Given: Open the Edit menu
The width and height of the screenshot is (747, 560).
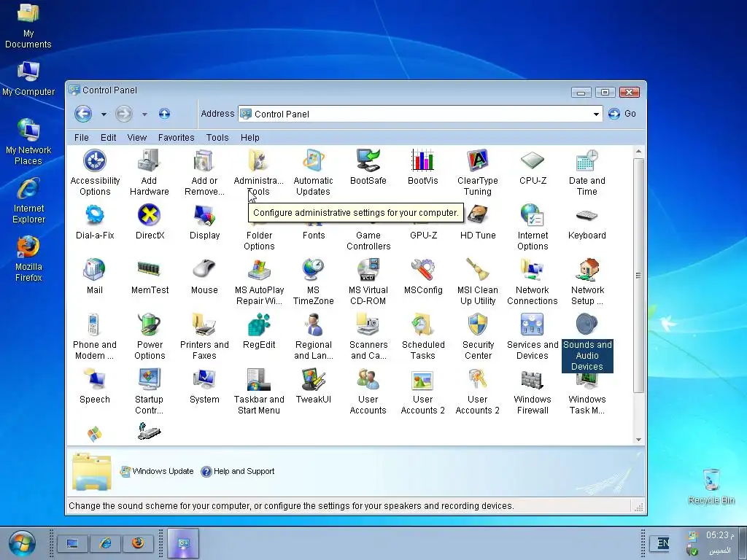Looking at the screenshot, I should [x=108, y=138].
